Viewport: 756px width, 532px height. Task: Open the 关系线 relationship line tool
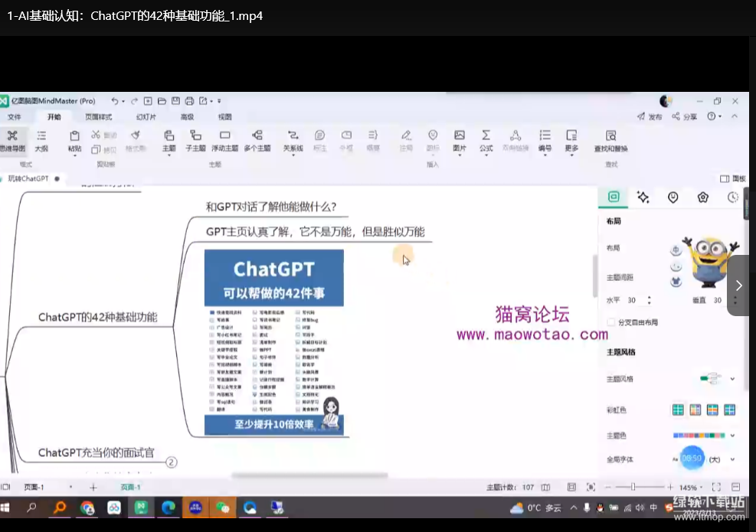click(293, 141)
